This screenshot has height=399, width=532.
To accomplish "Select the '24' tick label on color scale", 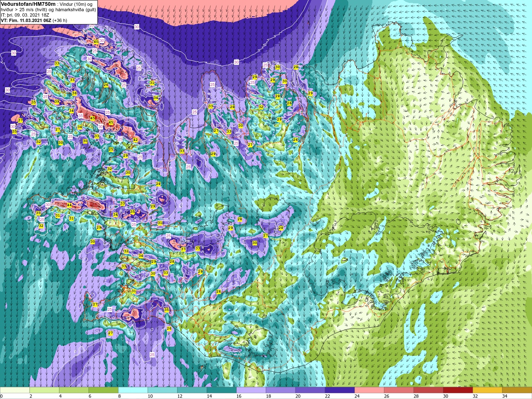I will point(357,396).
